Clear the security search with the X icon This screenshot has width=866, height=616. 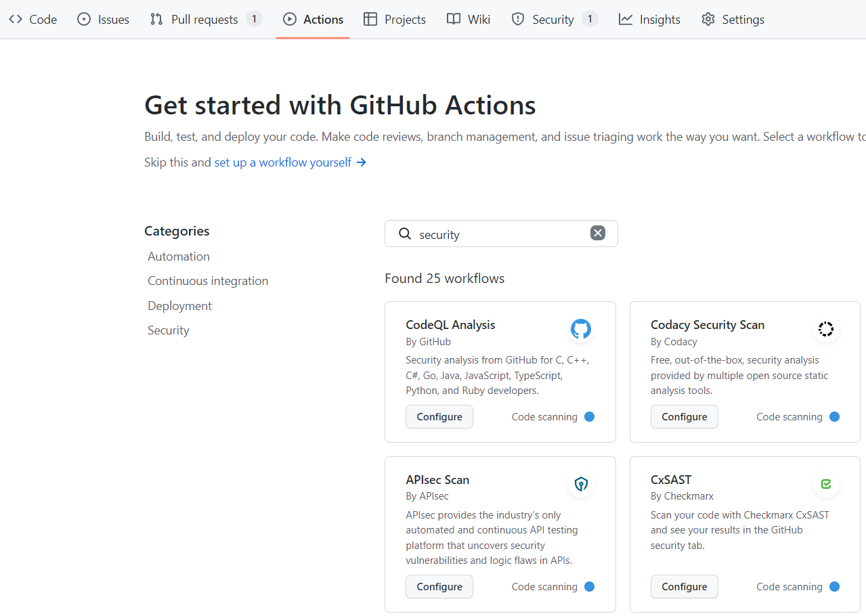coord(597,232)
